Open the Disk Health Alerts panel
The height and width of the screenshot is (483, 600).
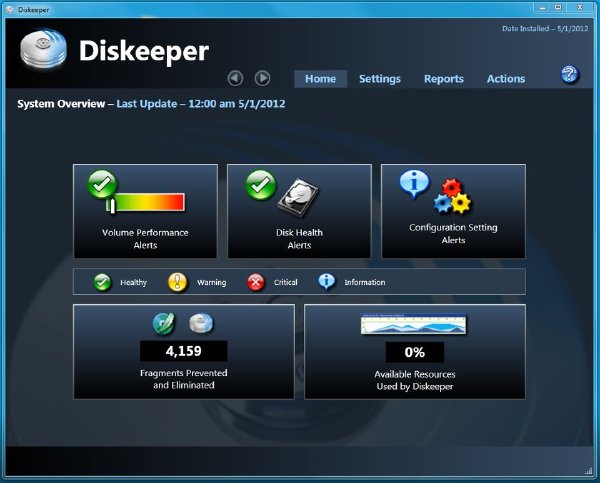pyautogui.click(x=299, y=211)
